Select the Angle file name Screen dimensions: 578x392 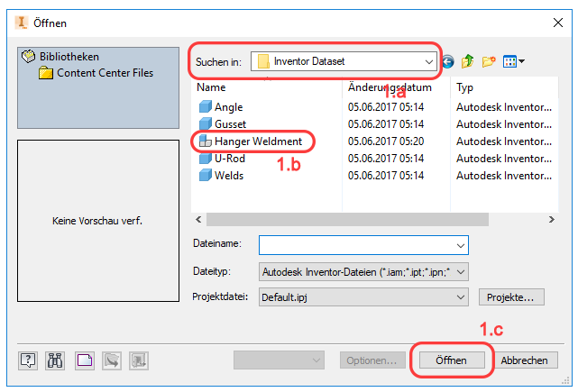coord(228,107)
